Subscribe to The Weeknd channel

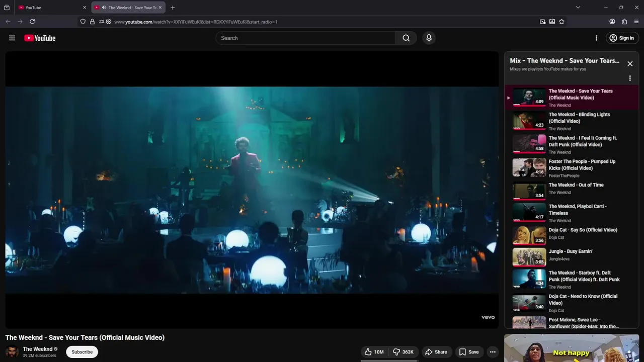tap(82, 352)
